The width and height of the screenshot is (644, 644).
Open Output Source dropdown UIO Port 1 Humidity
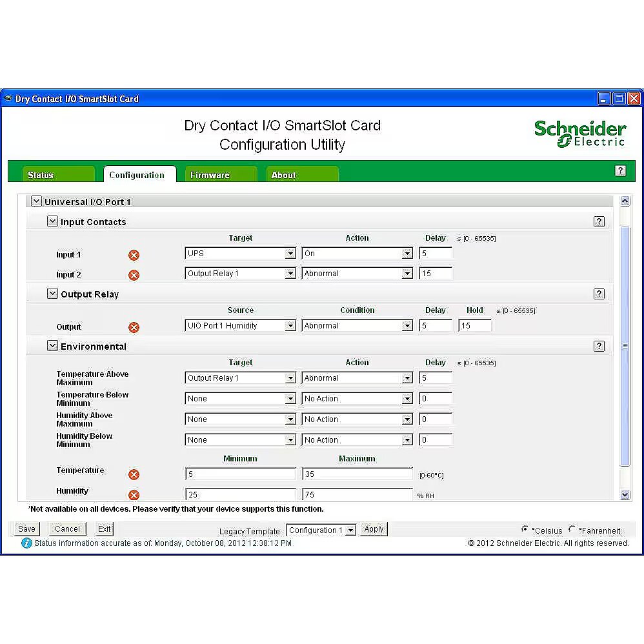tap(240, 326)
